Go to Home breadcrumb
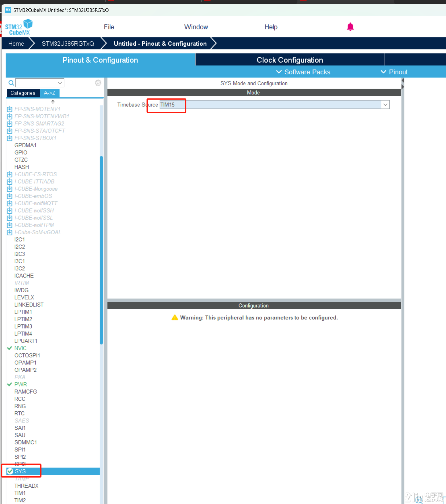Image resolution: width=446 pixels, height=504 pixels. [x=16, y=44]
